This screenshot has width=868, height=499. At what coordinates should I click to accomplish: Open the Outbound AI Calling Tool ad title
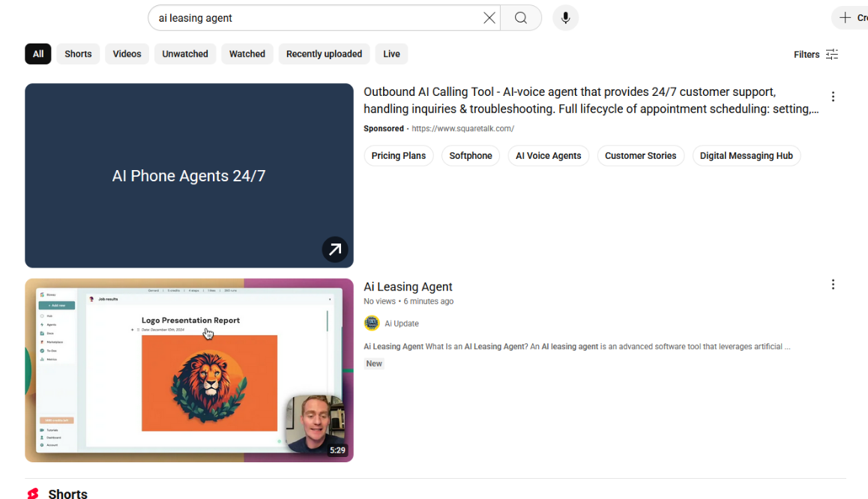(591, 100)
